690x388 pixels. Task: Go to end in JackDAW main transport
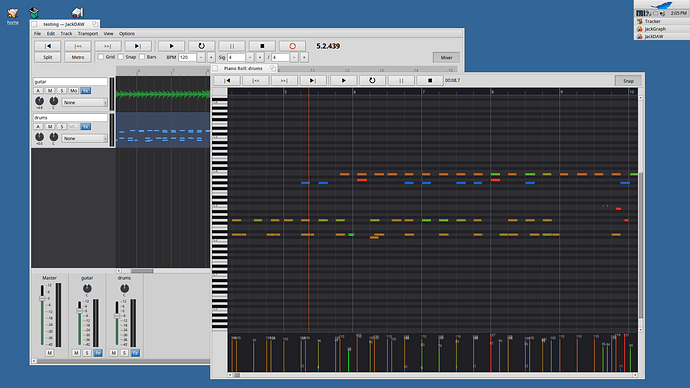point(138,46)
